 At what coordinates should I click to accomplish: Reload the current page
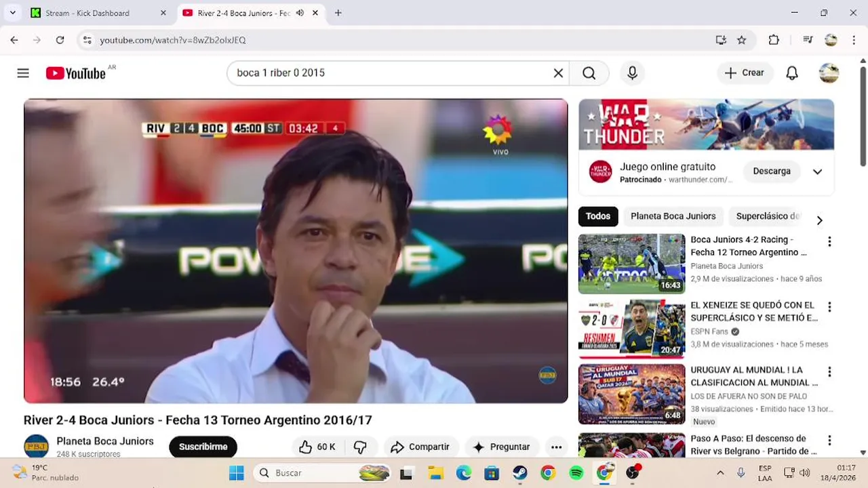tap(60, 40)
